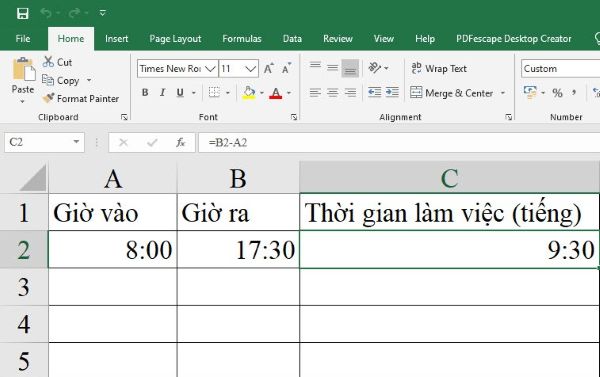Click the Undo arrow icon
This screenshot has width=600, height=377.
click(x=46, y=13)
